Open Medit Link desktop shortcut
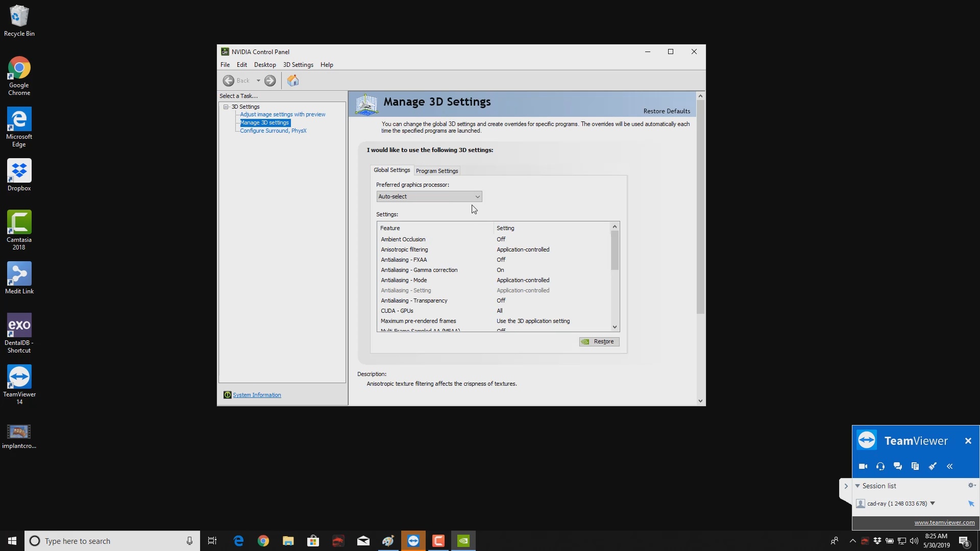Screen dimensions: 980x551 (x=19, y=278)
